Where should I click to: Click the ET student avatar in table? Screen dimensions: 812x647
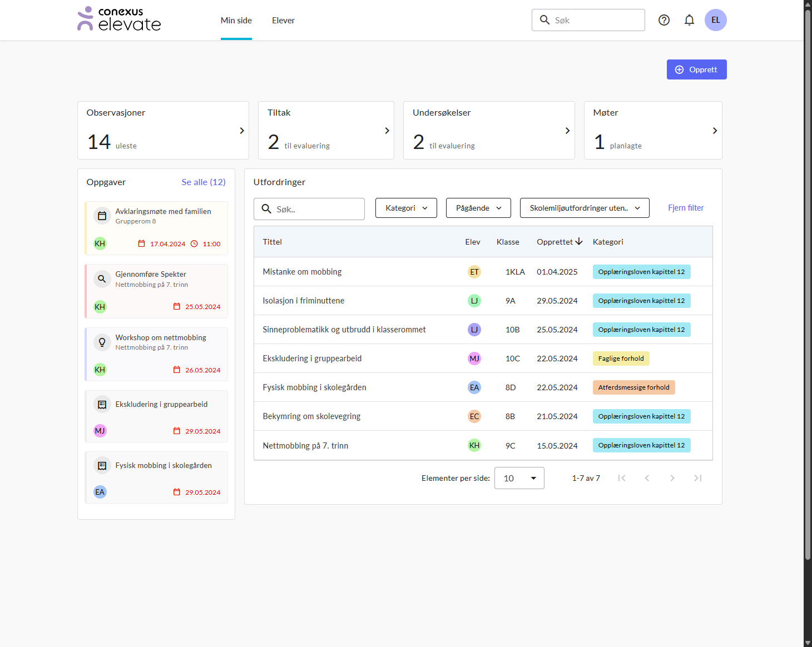click(x=474, y=272)
